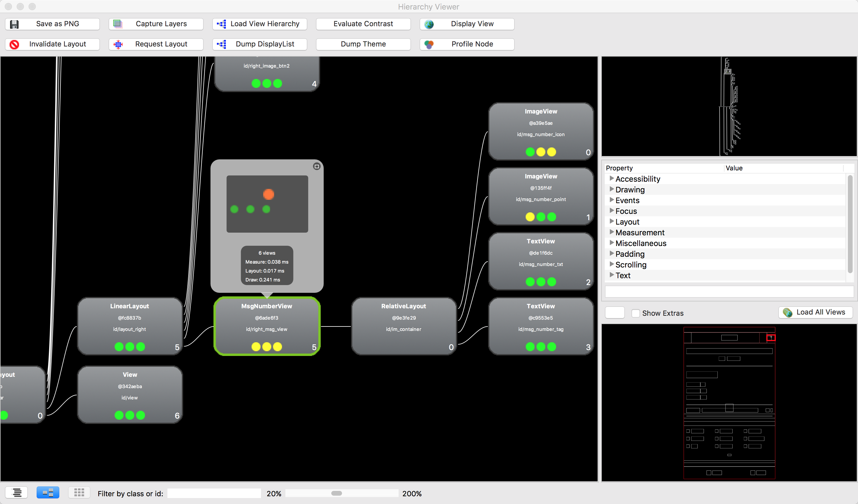Expand the Layout property group
858x504 pixels.
612,221
